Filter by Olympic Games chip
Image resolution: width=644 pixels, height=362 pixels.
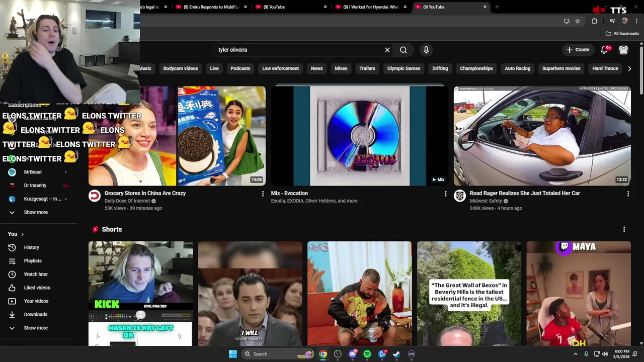(x=404, y=68)
